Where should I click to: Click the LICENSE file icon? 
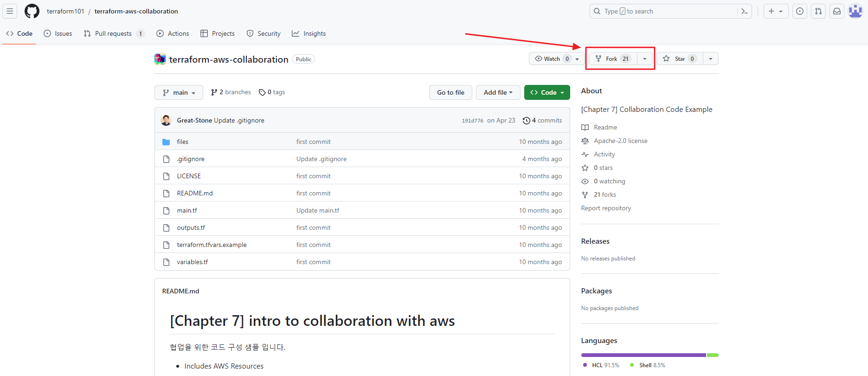pos(166,176)
